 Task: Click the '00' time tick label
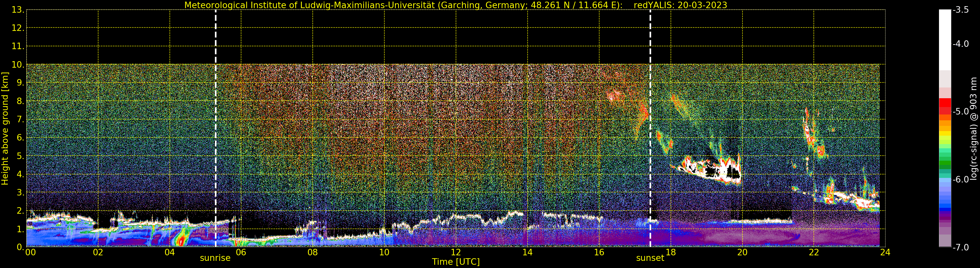30,252
